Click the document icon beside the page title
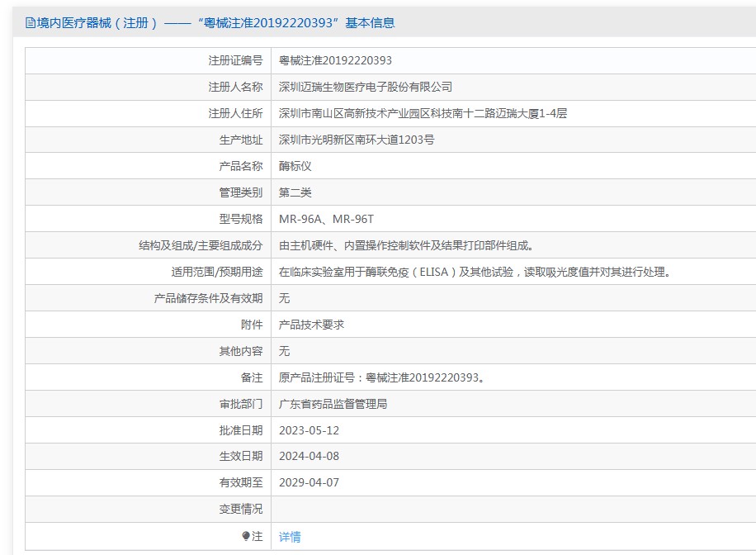 pyautogui.click(x=31, y=22)
